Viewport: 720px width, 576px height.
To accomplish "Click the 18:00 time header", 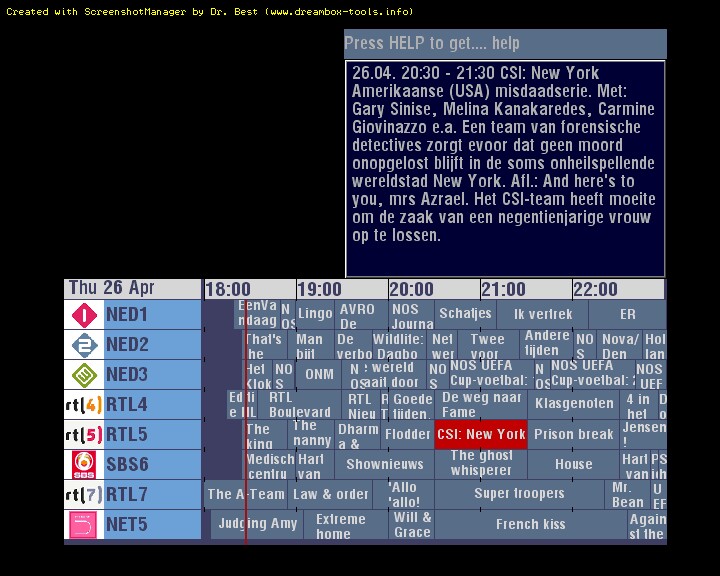I will pos(250,289).
